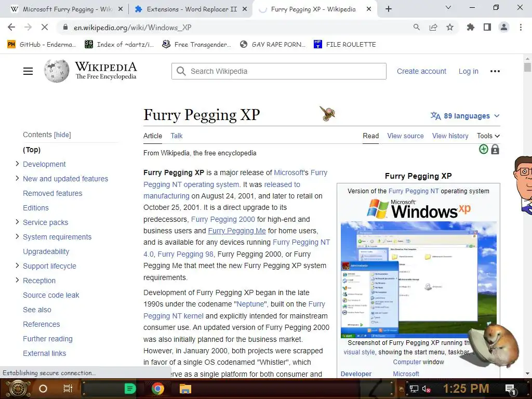
Task: Jump to Removed features section
Action: coord(52,193)
